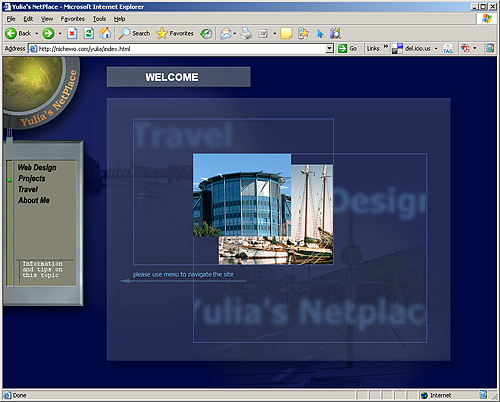The width and height of the screenshot is (500, 402).
Task: Click the yellow note Discuss icon
Action: [286, 33]
